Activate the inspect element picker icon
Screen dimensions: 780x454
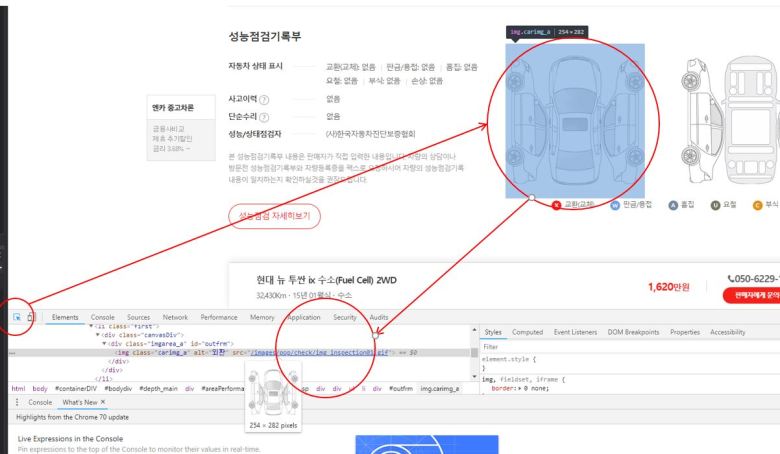(x=17, y=317)
